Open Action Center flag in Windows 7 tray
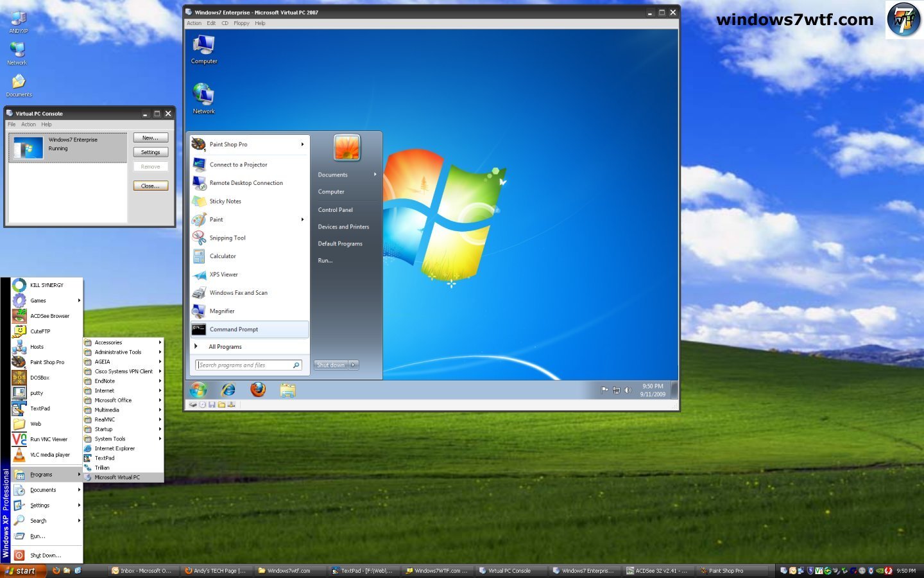 tap(604, 390)
